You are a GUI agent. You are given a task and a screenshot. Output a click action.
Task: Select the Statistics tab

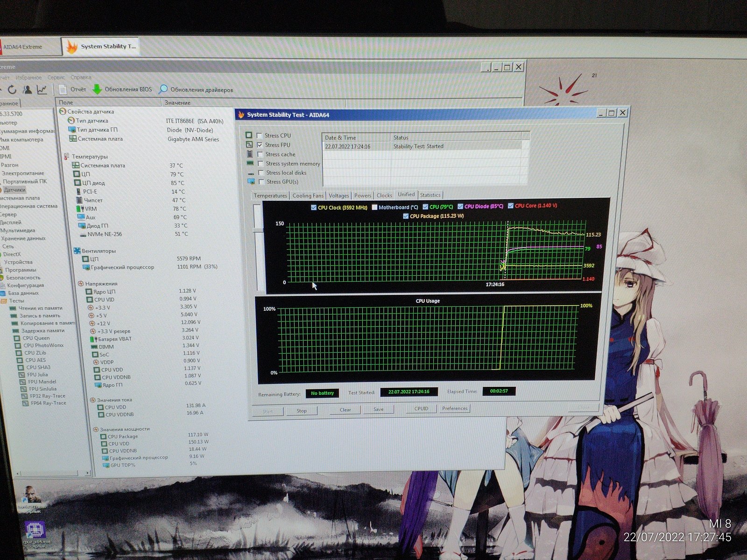pyautogui.click(x=430, y=195)
